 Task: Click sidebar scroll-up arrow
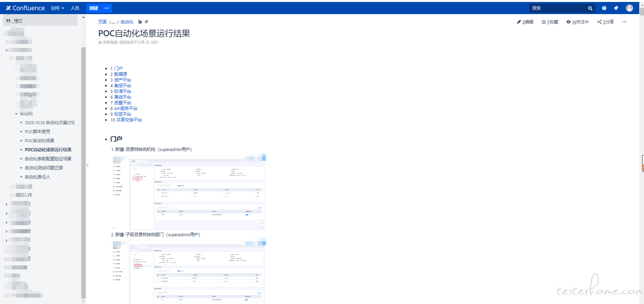pyautogui.click(x=83, y=17)
